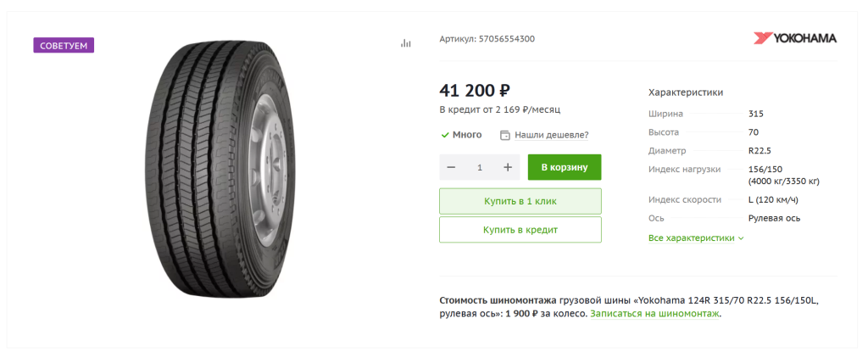This screenshot has width=868, height=352.
Task: Expand «Все характеристики» list
Action: coord(695,238)
